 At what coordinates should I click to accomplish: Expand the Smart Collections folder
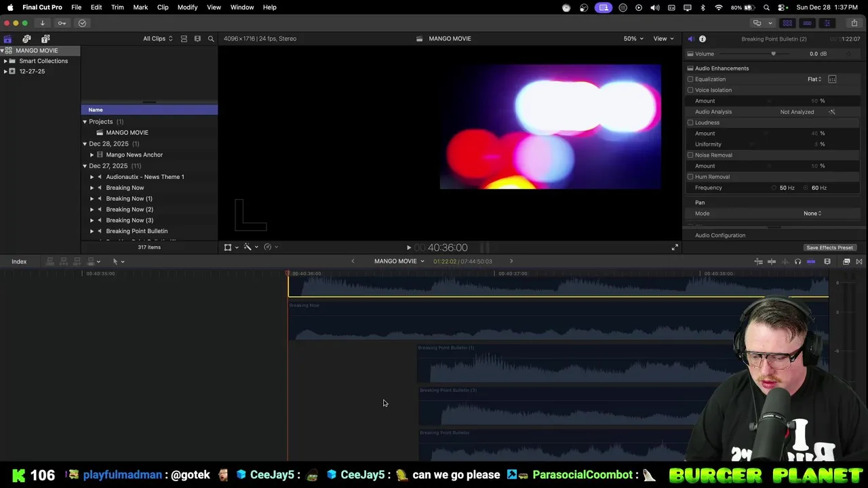point(5,61)
